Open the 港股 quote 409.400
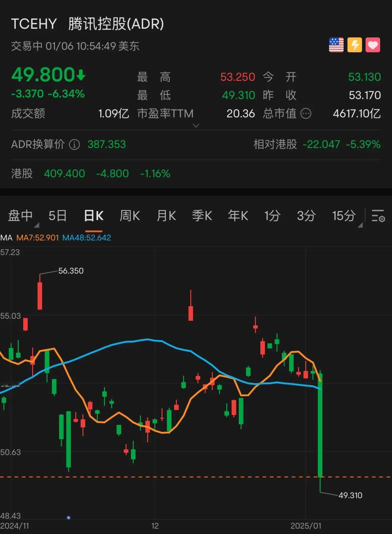The height and width of the screenshot is (534, 392). (x=64, y=174)
